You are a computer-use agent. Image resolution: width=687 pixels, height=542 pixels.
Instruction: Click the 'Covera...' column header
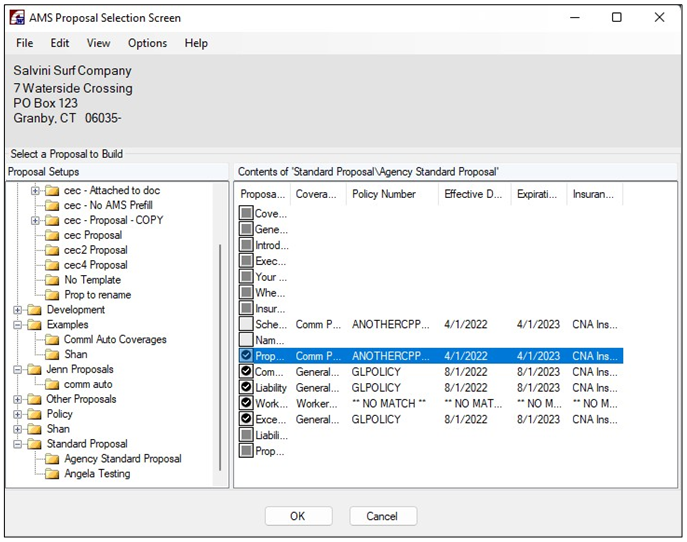[x=318, y=194]
